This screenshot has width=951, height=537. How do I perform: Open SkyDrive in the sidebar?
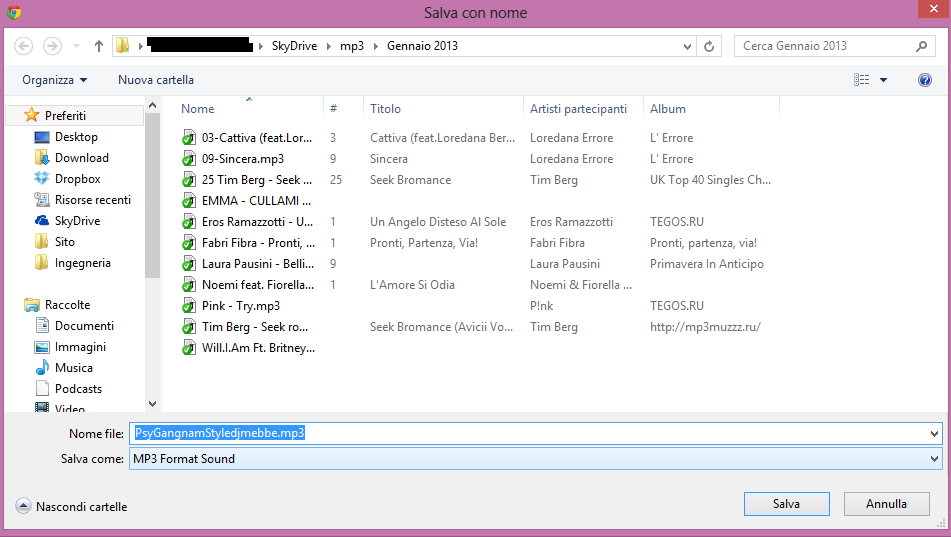(77, 221)
